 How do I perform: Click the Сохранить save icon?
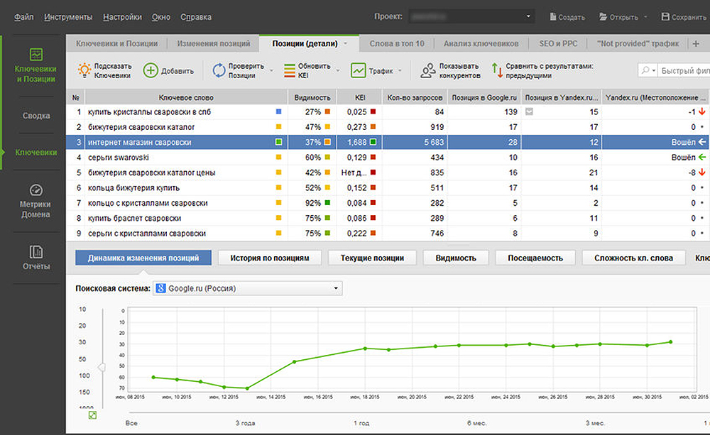(664, 17)
